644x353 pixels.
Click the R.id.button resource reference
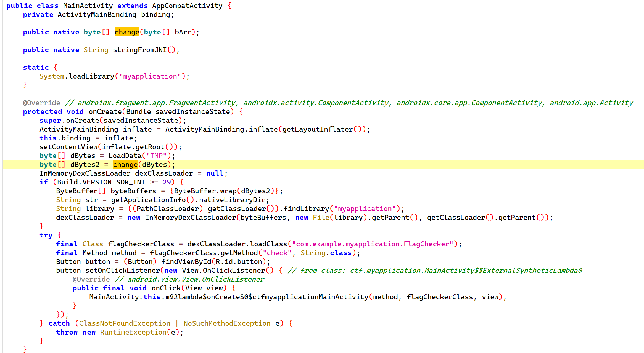click(x=239, y=262)
